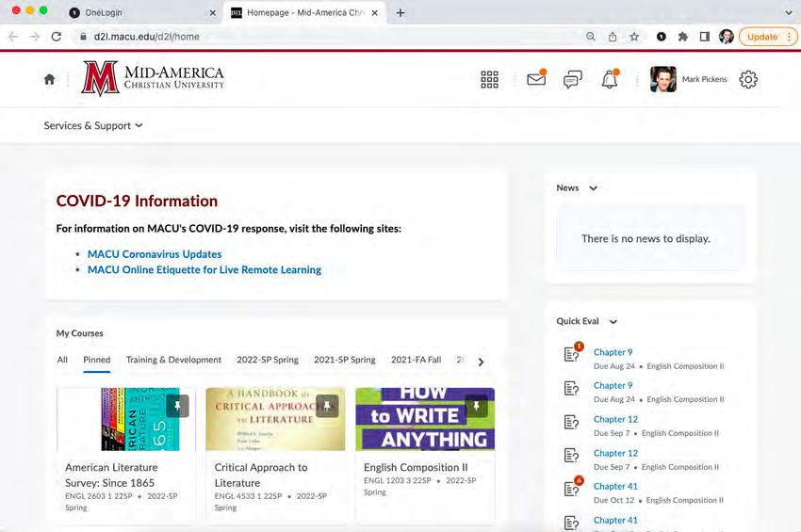Select the Training & Development tab
This screenshot has height=532, width=801.
(173, 360)
